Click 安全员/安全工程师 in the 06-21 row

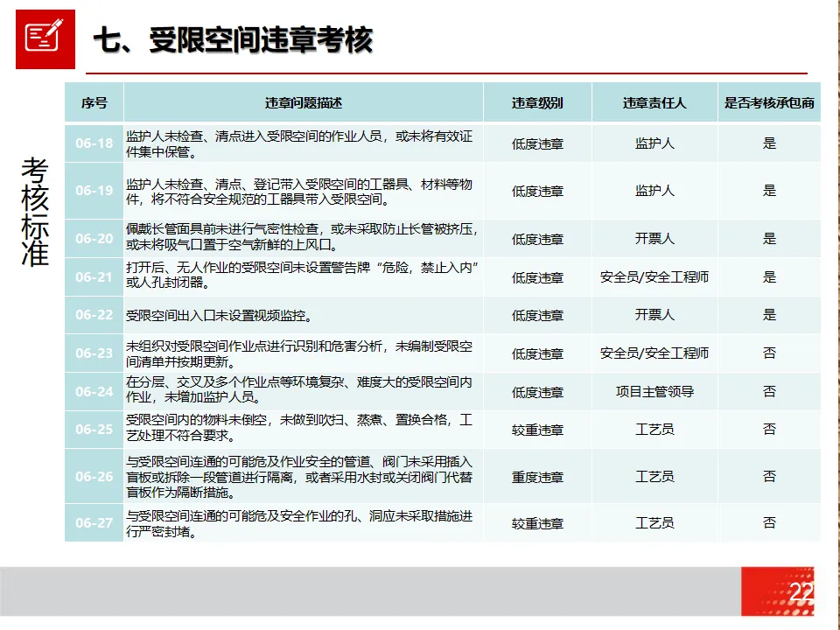click(654, 277)
